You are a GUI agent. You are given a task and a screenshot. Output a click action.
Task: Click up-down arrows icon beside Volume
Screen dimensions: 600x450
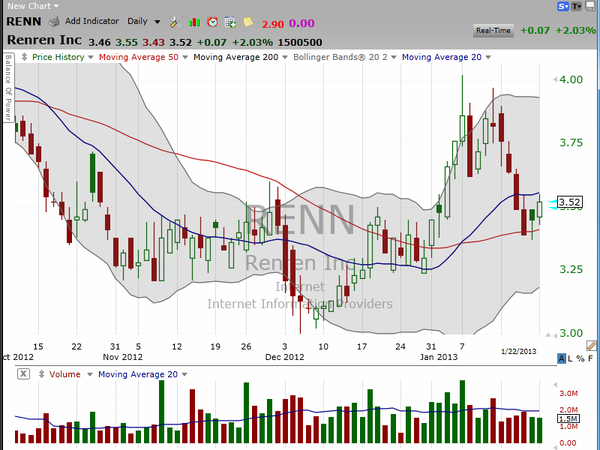41,374
